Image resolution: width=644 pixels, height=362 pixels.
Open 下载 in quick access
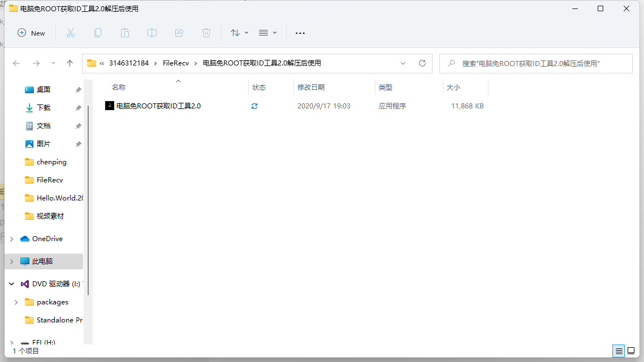(x=44, y=107)
